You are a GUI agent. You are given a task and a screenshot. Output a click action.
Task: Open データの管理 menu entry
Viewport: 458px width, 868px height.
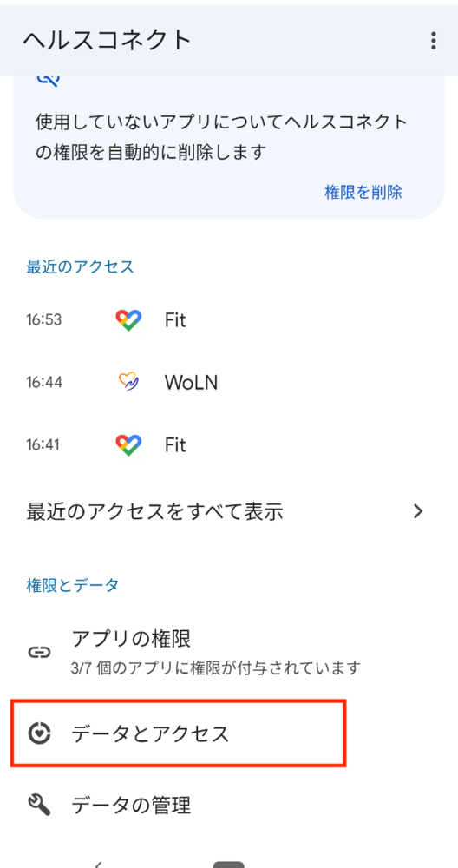click(229, 805)
